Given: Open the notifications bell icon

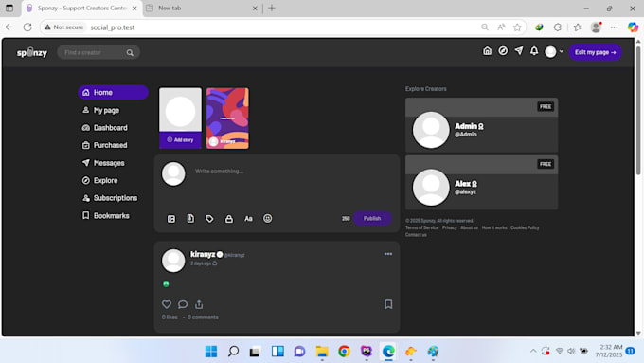Looking at the screenshot, I should [x=534, y=51].
